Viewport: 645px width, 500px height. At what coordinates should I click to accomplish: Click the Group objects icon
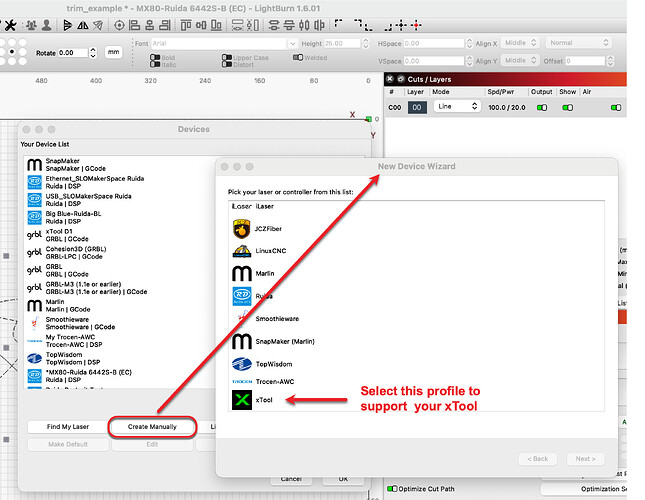(x=31, y=25)
